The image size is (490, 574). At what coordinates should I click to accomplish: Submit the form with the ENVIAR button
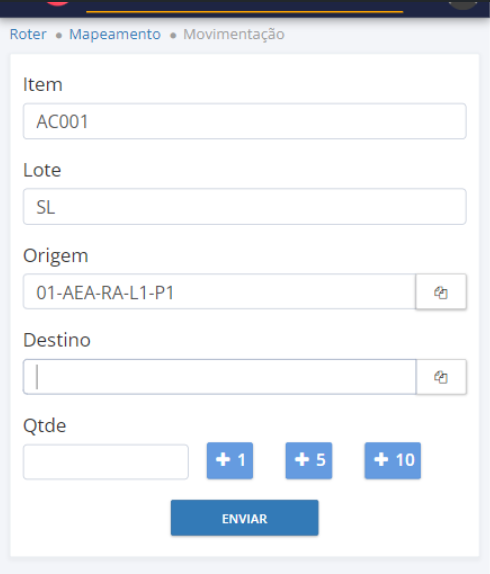click(244, 518)
